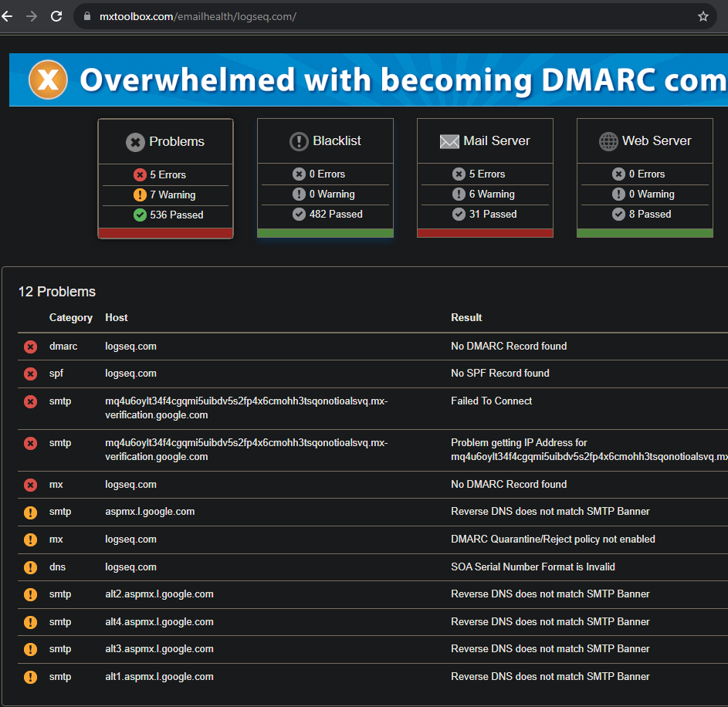Open logseq.com host in the spf row

click(x=131, y=374)
